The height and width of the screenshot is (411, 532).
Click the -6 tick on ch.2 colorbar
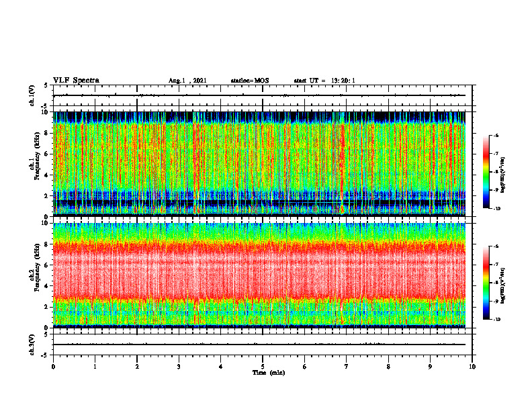[496, 246]
